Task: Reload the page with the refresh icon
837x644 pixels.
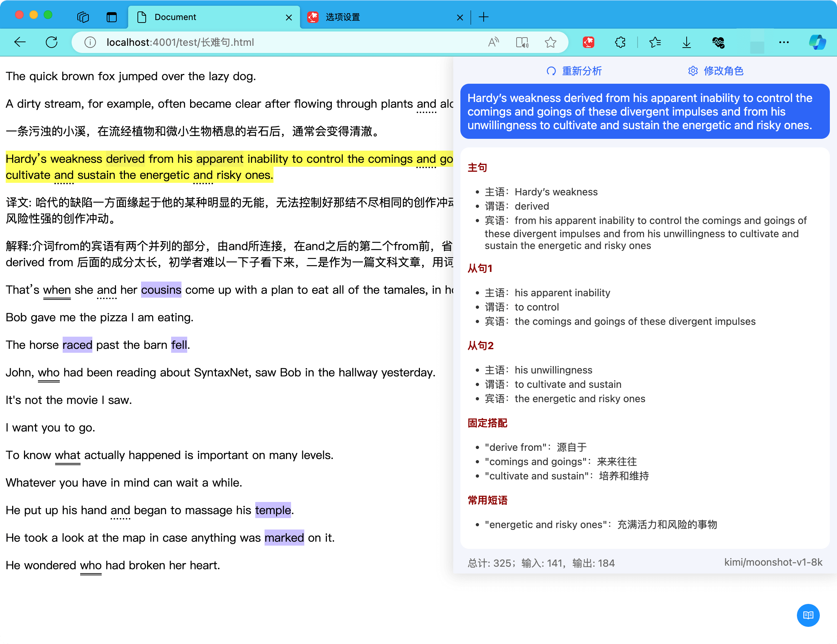Action: pos(52,42)
